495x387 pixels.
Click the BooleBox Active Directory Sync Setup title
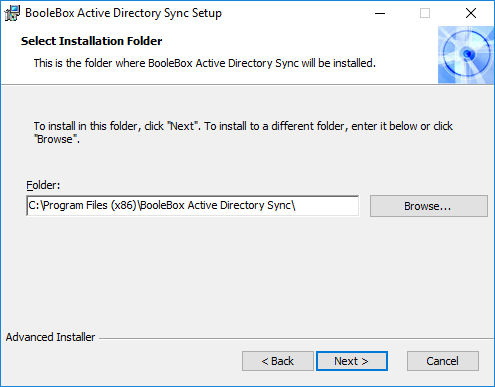coord(123,13)
